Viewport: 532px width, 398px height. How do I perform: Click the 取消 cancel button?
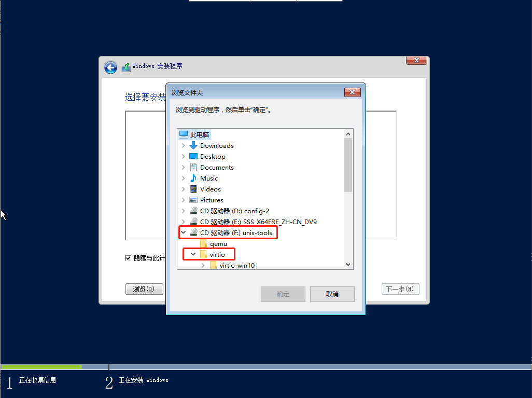[332, 294]
